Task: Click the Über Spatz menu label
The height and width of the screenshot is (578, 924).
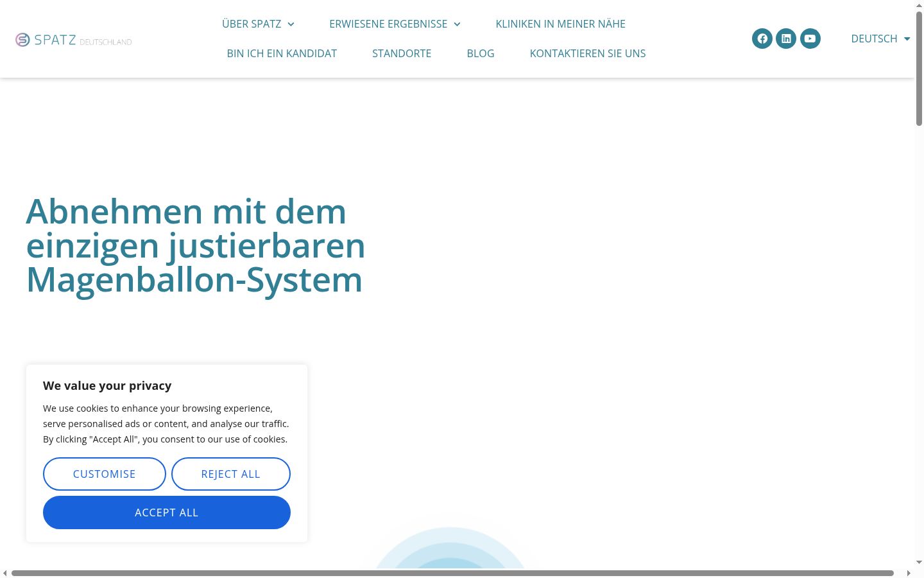Action: pyautogui.click(x=252, y=24)
